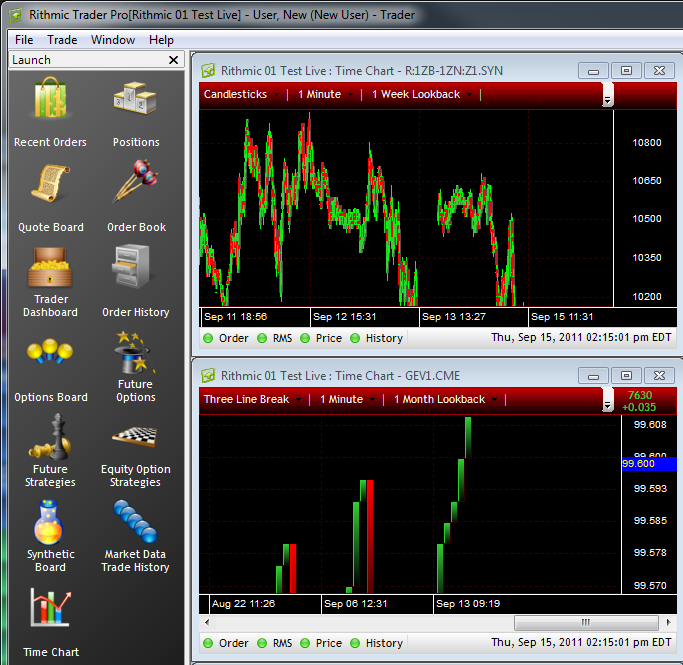Click the Order status light in the GEV1.CME chart
This screenshot has height=665, width=683.
tap(208, 643)
